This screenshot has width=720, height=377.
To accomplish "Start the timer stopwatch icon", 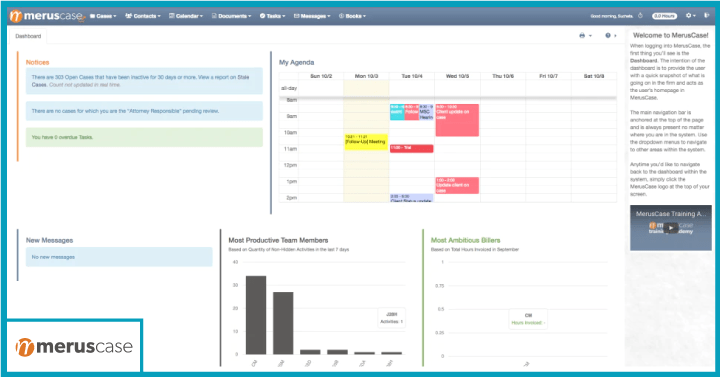I will (640, 16).
